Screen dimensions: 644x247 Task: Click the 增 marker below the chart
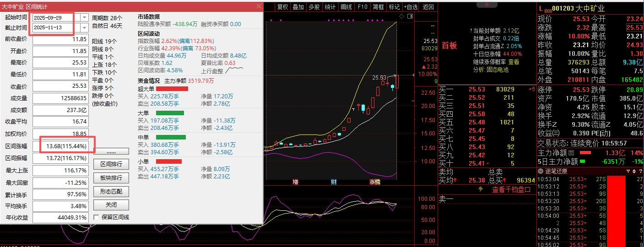pos(295,182)
